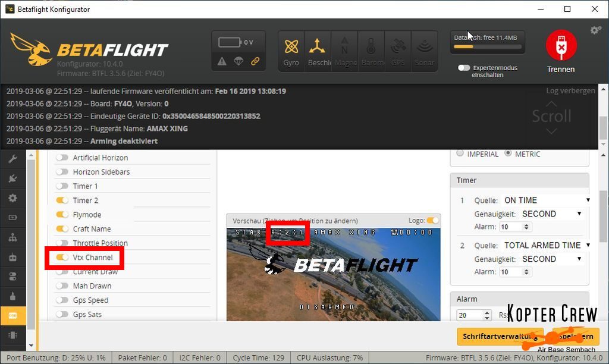
Task: Enable Mah Drawn OSD element
Action: point(62,286)
